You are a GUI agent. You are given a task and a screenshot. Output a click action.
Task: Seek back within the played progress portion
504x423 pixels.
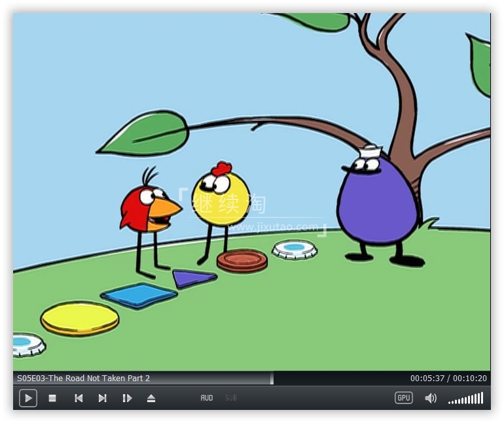coord(209,378)
